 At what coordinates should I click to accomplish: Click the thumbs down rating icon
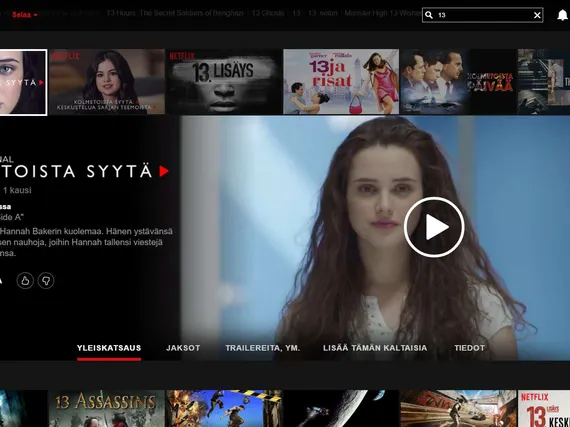pos(46,281)
